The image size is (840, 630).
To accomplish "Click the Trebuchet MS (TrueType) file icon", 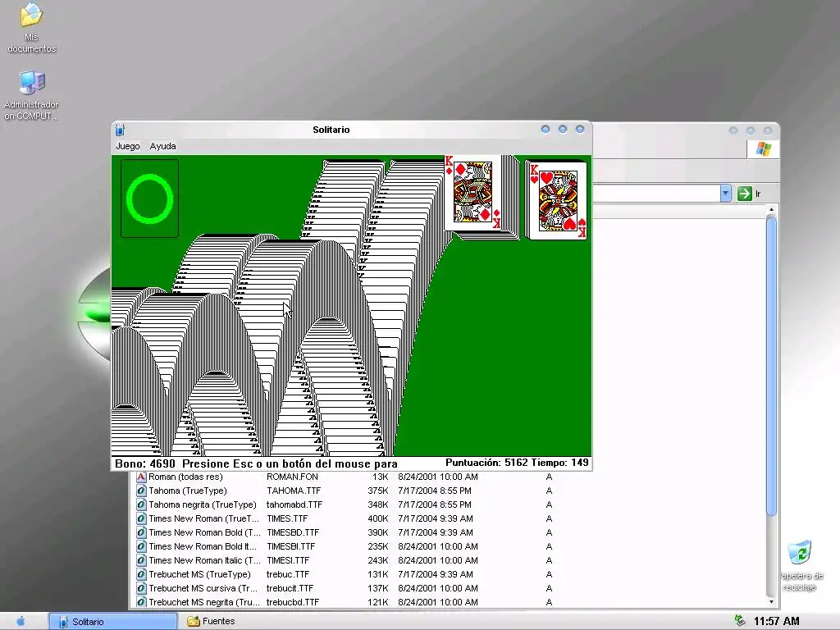I will pyautogui.click(x=141, y=574).
